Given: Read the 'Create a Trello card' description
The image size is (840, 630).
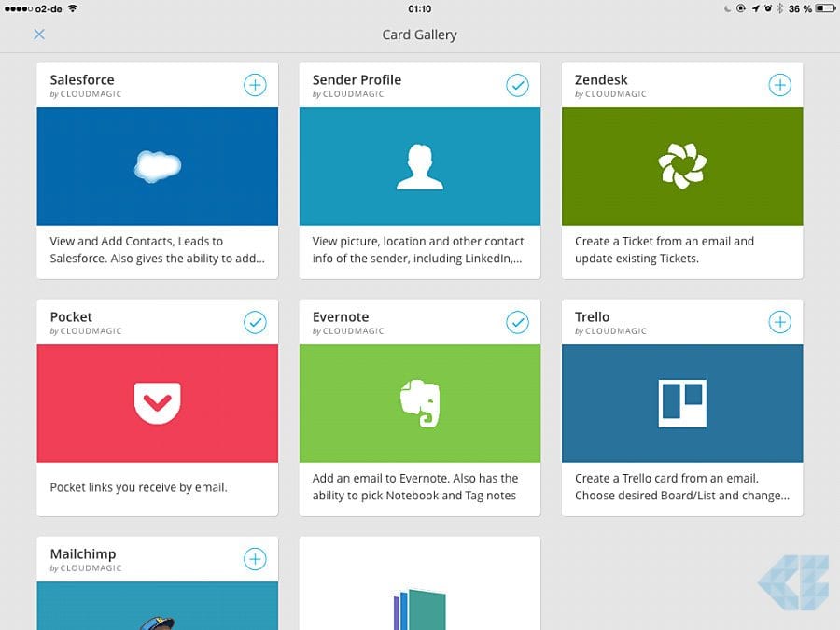Looking at the screenshot, I should (x=682, y=487).
